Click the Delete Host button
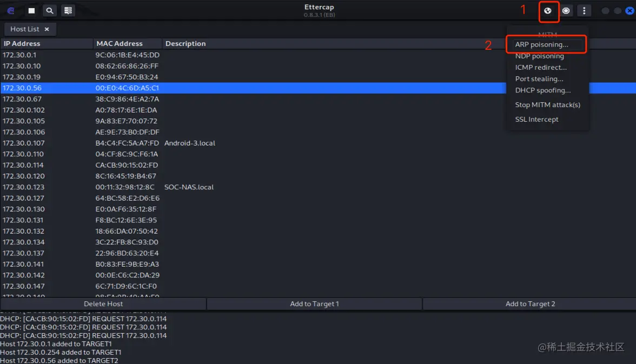This screenshot has width=636, height=364. (103, 304)
